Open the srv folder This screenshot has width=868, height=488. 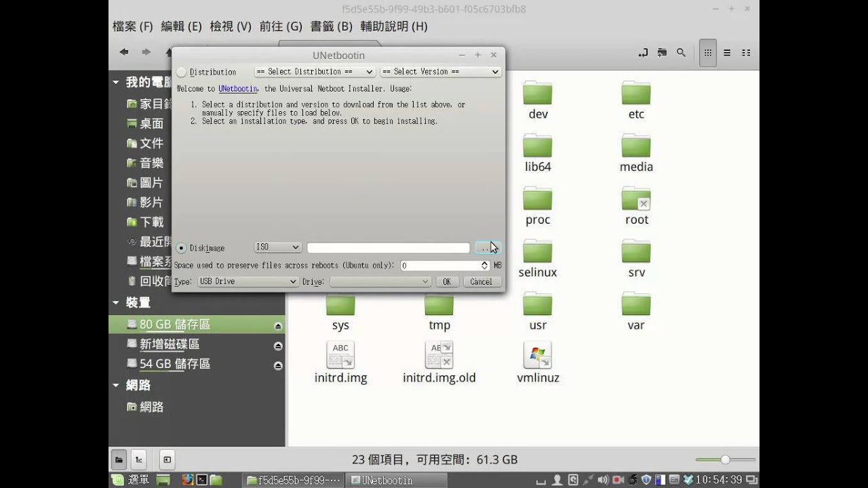point(636,258)
